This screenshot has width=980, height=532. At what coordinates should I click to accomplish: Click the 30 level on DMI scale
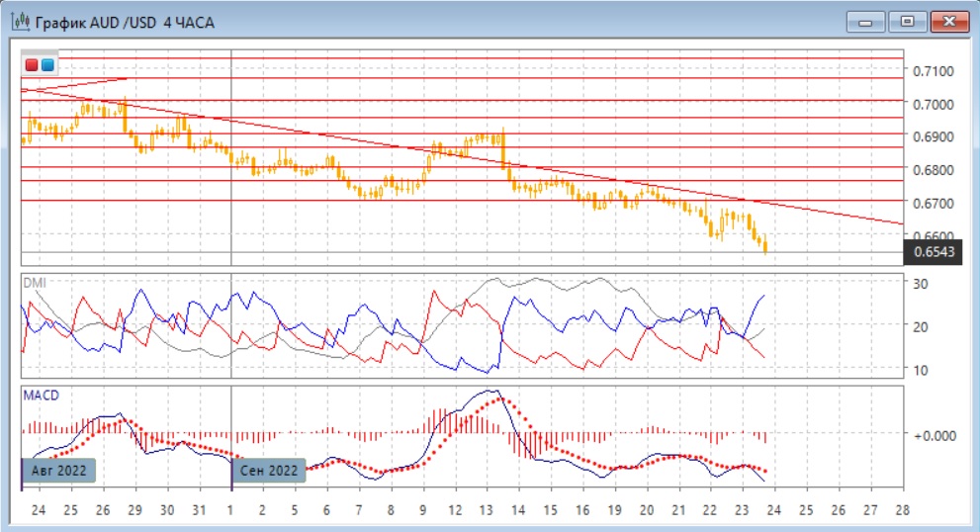[x=922, y=284]
